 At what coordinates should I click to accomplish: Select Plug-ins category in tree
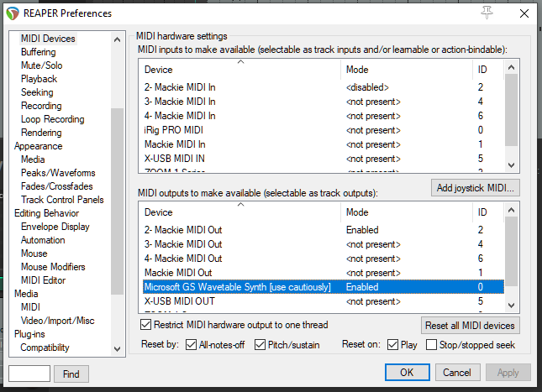pos(29,334)
